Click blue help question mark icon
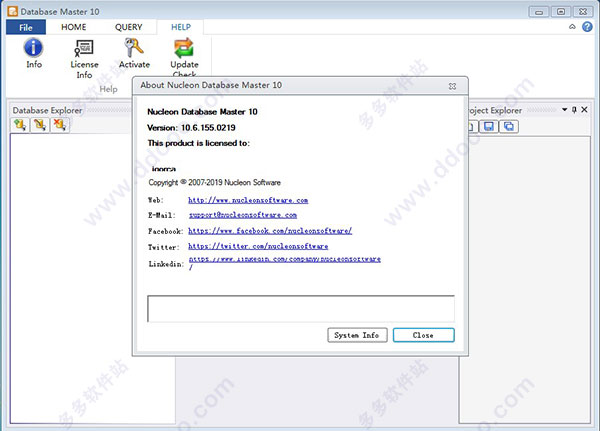This screenshot has width=600, height=431. (587, 27)
